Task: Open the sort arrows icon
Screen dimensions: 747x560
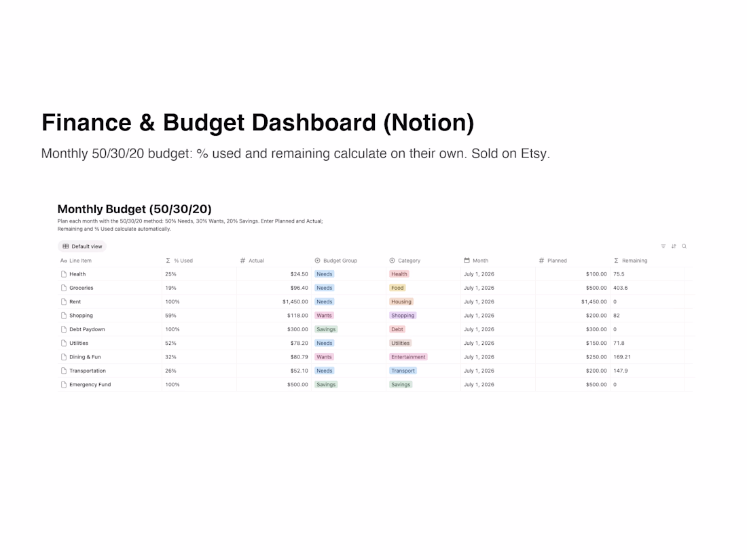Action: (674, 246)
